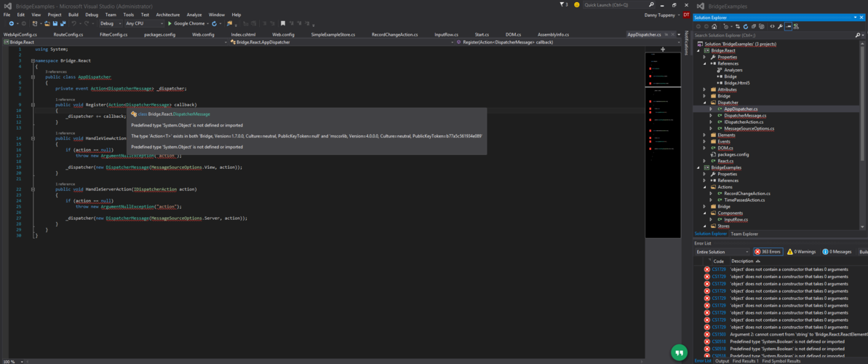Sort the error list by Description column
This screenshot has height=364, width=868.
(742, 261)
